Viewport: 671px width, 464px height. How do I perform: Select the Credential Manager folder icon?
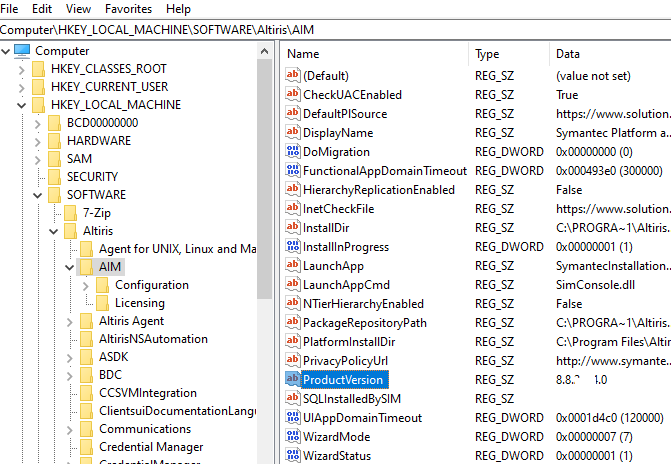coord(86,446)
